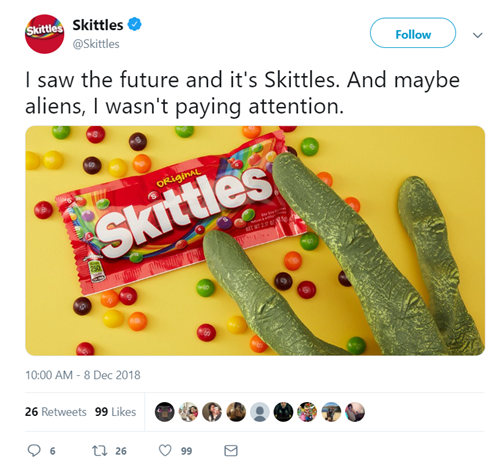Open the tweet timestamp 10:00 AM - 8 Dec 2018
The height and width of the screenshot is (471, 500).
[83, 375]
